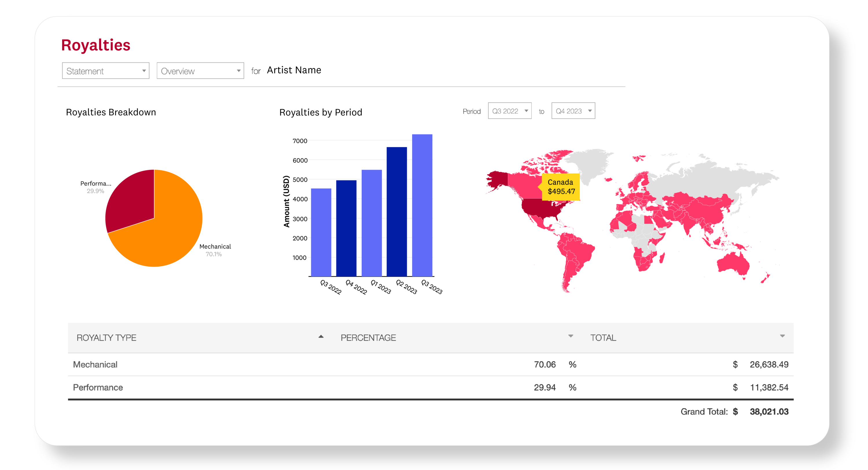Viewport: 868px width, 470px height.
Task: Click the Q3 2022 bar
Action: click(321, 232)
